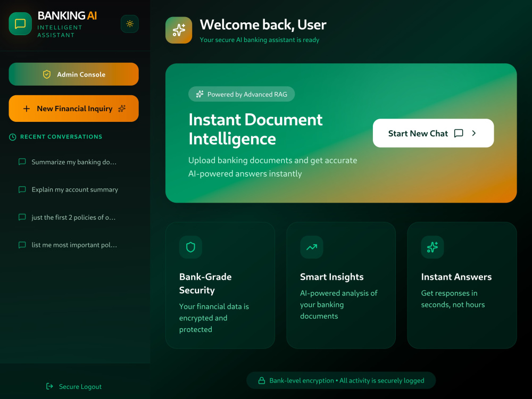The height and width of the screenshot is (399, 532).
Task: Click chat icon beside 'Explain my account summary'
Action: [x=22, y=190]
